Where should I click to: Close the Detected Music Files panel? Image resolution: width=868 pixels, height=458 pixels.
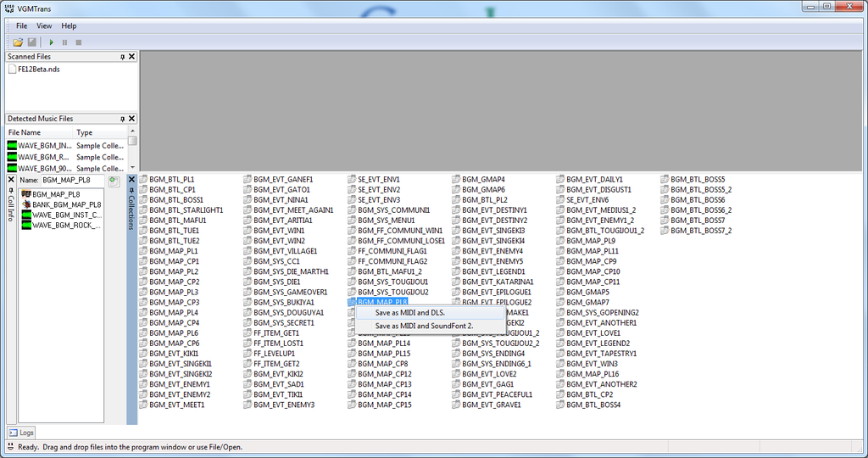point(131,119)
